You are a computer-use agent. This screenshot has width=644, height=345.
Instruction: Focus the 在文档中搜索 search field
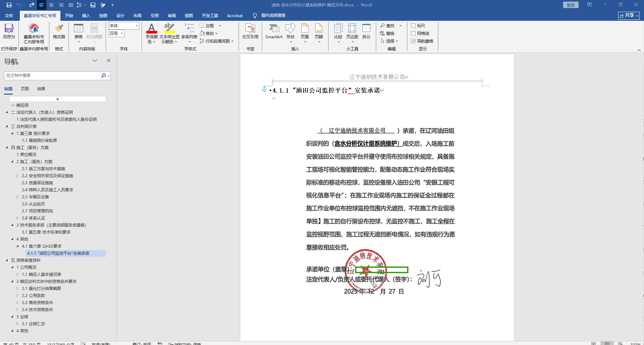pos(53,76)
